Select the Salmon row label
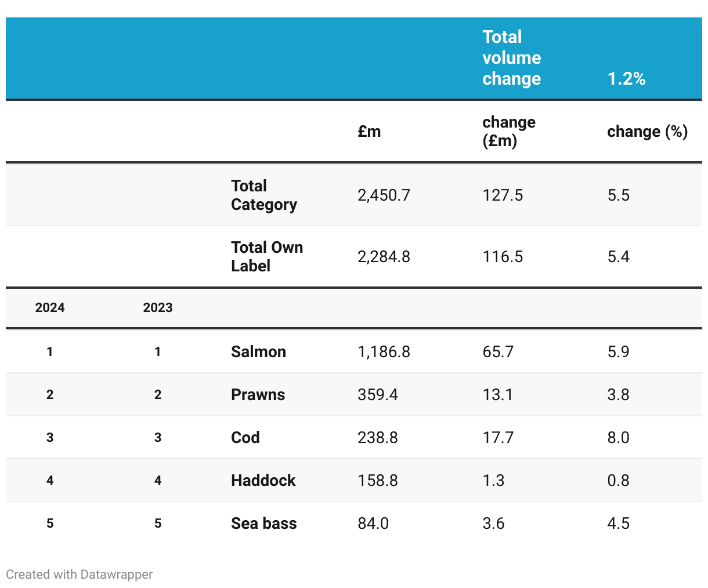 (x=258, y=352)
